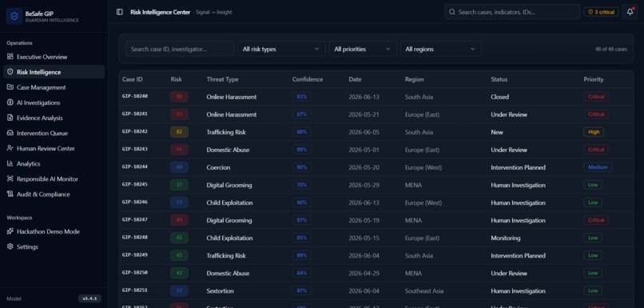Navigate to Evidence Analysis

(54, 118)
